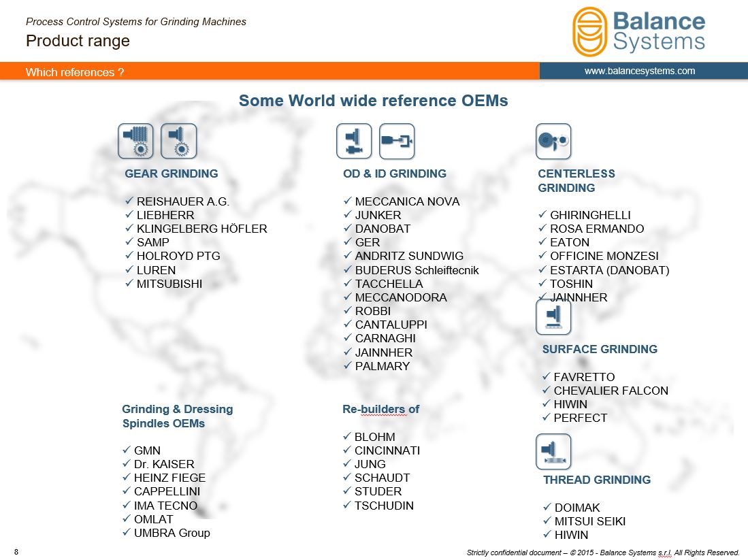Click the surface grinding icon
The height and width of the screenshot is (560, 748).
click(553, 318)
